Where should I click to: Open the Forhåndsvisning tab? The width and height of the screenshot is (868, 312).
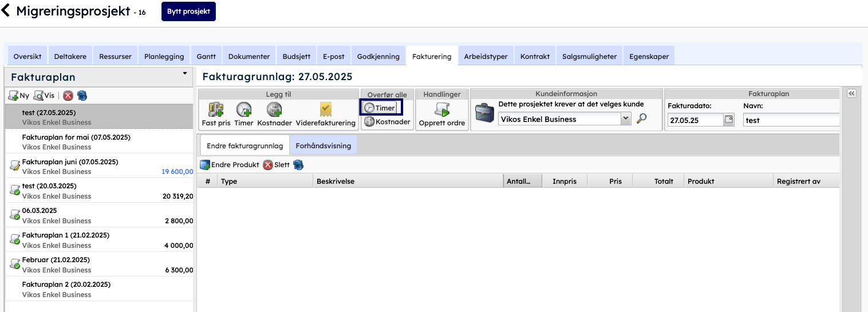323,145
